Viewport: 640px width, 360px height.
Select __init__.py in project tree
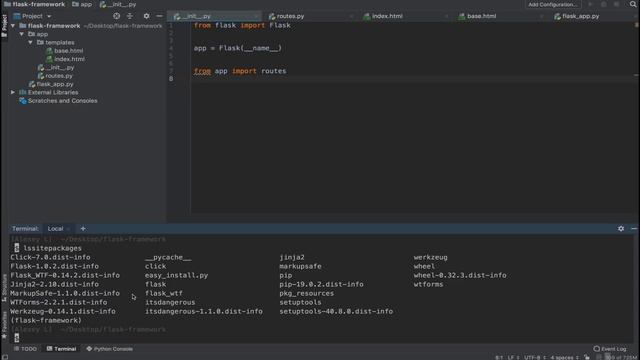(x=56, y=67)
